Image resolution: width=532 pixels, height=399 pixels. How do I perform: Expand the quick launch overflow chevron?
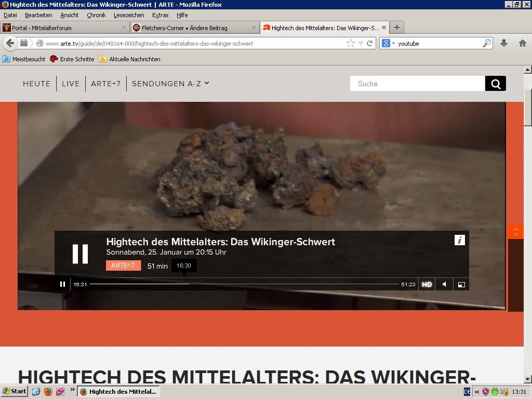[x=72, y=390]
